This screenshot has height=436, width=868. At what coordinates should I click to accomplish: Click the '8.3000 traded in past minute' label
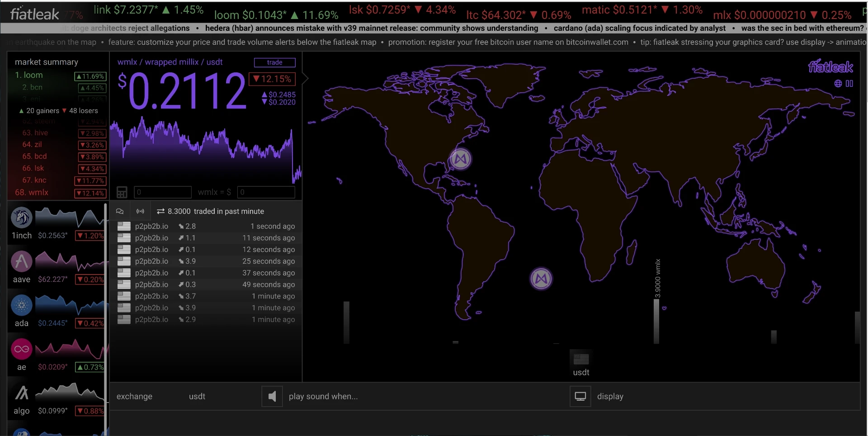point(216,211)
